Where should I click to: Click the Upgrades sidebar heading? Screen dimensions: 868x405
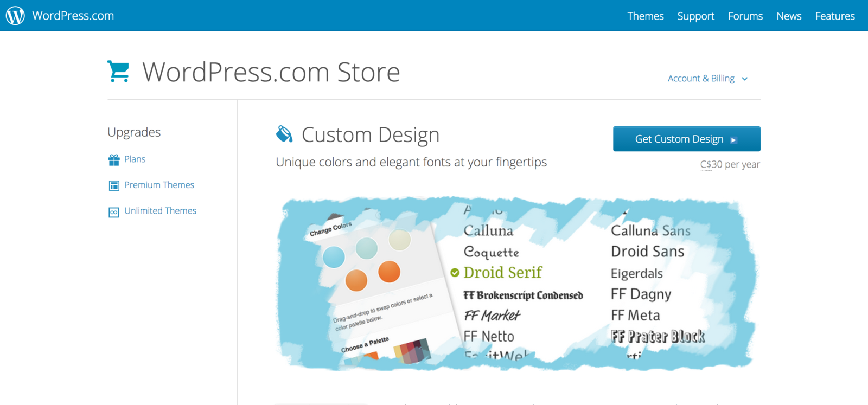tap(134, 132)
